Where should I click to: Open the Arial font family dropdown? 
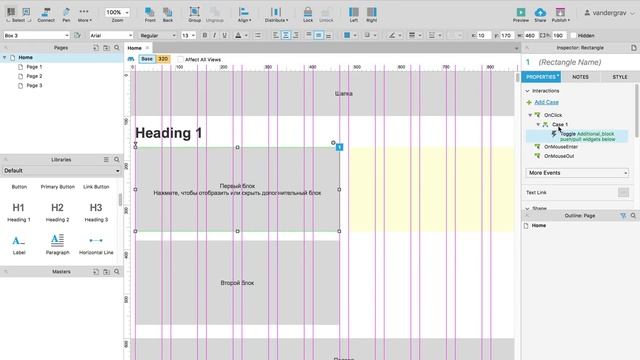point(111,36)
